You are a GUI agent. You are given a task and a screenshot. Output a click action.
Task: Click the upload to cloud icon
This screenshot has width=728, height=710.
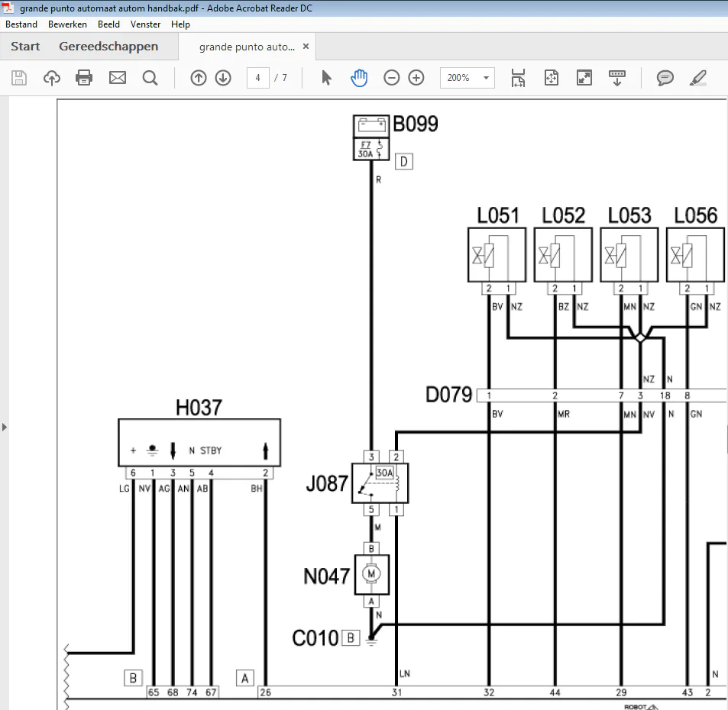[x=52, y=78]
